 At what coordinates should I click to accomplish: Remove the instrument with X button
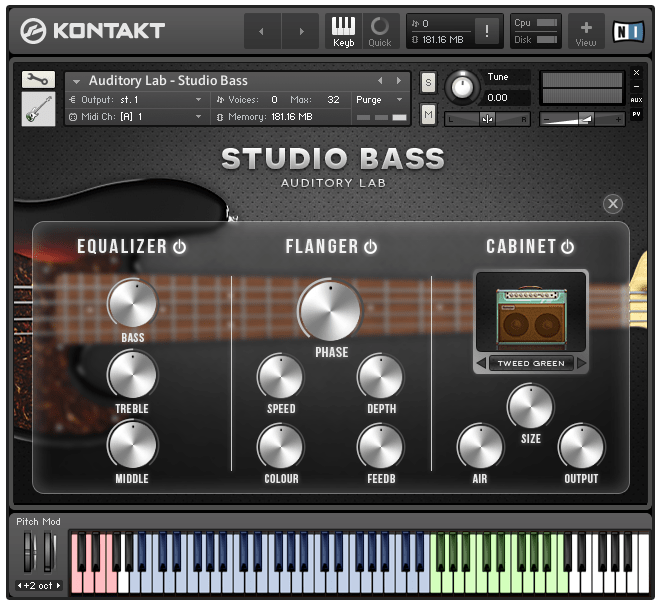(636, 72)
